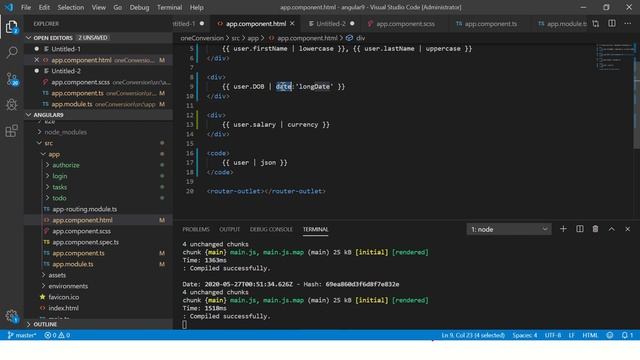Expand the todo folder
This screenshot has width=640, height=360.
59,198
